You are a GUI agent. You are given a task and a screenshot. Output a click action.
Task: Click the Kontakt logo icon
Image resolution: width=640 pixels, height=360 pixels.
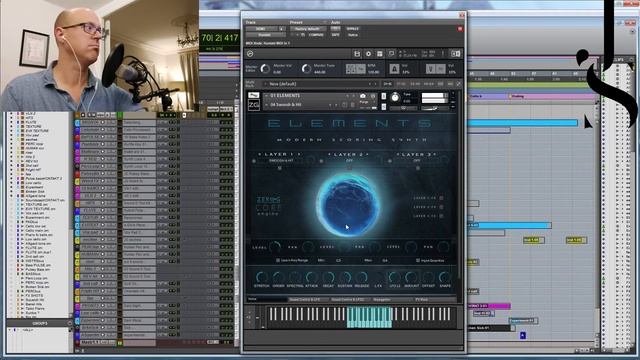(250, 54)
